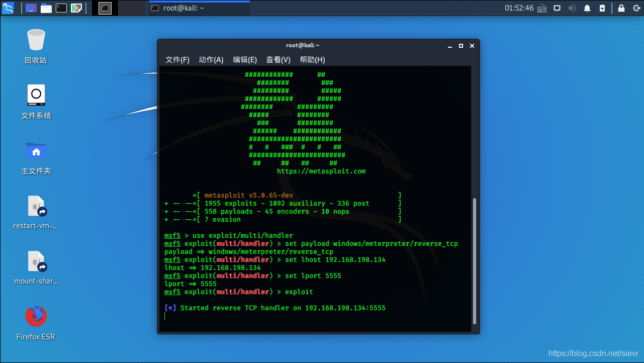Click 'set lport 5555' command text
Screen dimensions: 644x363
[313, 276]
